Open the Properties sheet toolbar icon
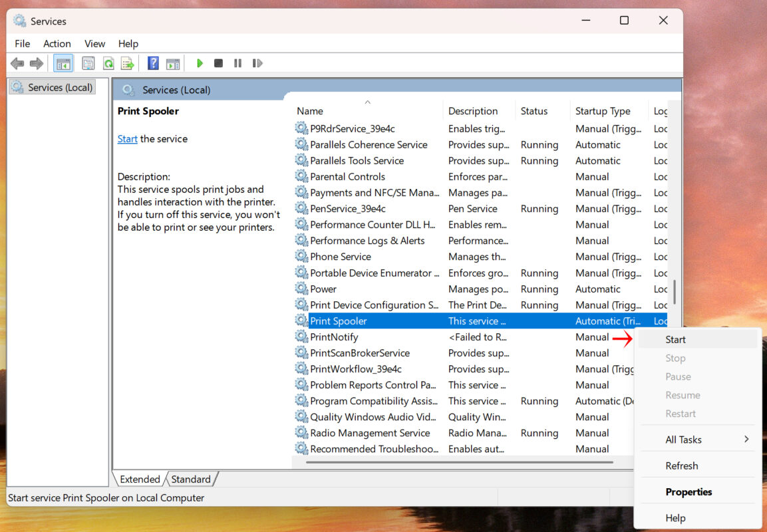Viewport: 767px width, 532px height. point(88,63)
